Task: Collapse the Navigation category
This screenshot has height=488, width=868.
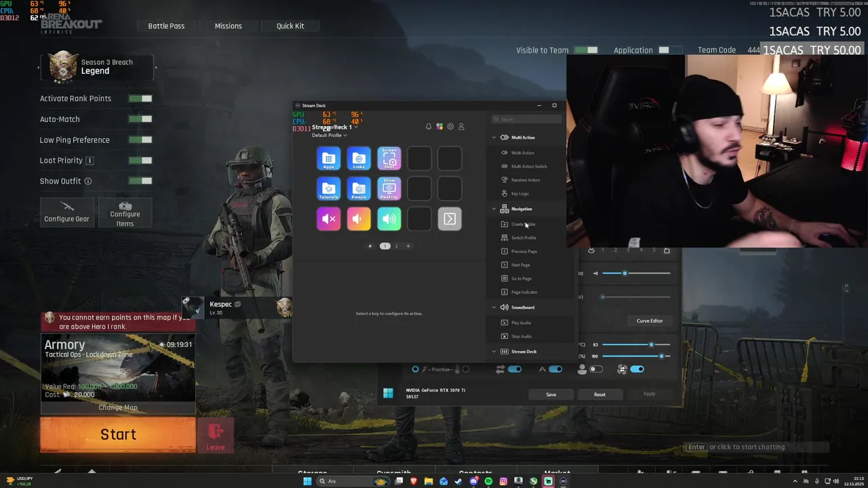Action: click(494, 209)
